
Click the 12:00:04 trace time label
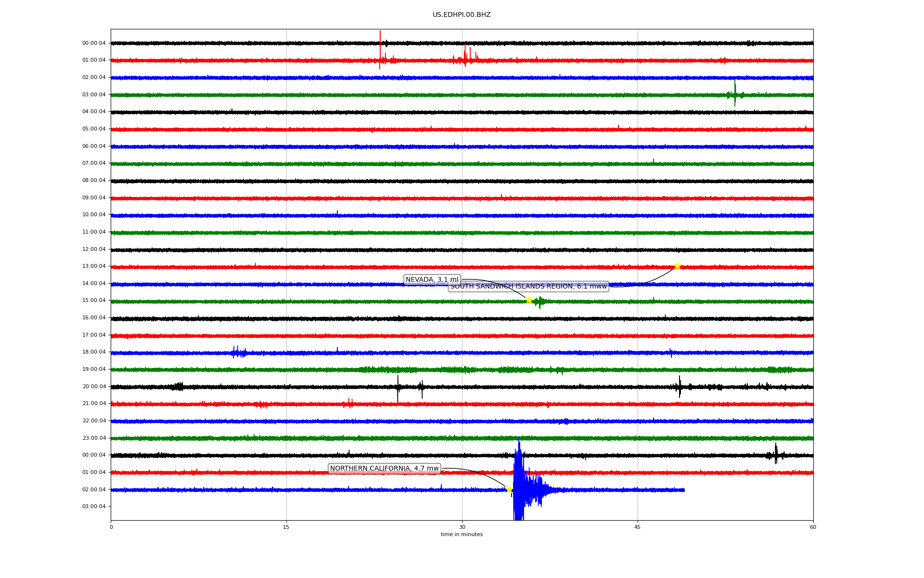click(94, 250)
